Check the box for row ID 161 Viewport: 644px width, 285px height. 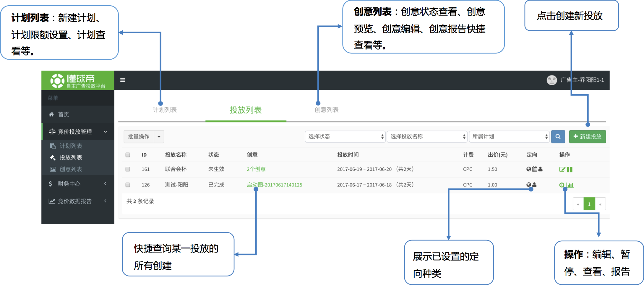(128, 169)
